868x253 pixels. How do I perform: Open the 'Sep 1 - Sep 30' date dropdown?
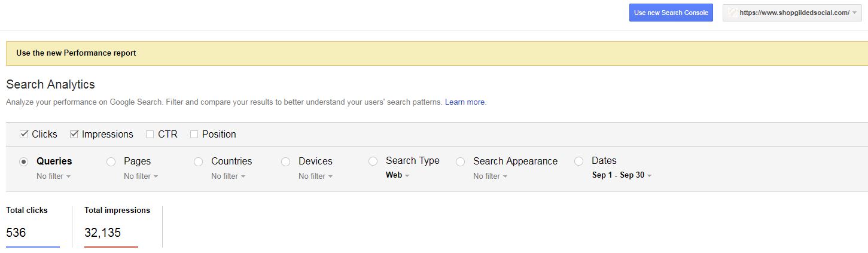(622, 176)
